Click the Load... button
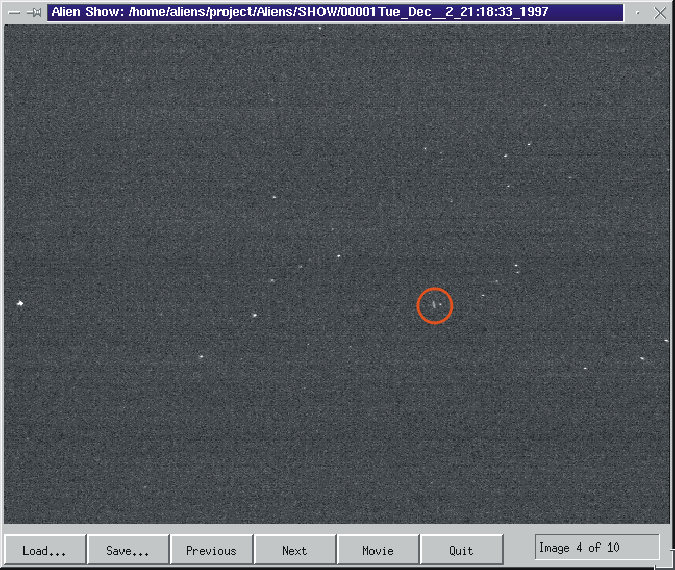Image resolution: width=675 pixels, height=570 pixels. (44, 549)
